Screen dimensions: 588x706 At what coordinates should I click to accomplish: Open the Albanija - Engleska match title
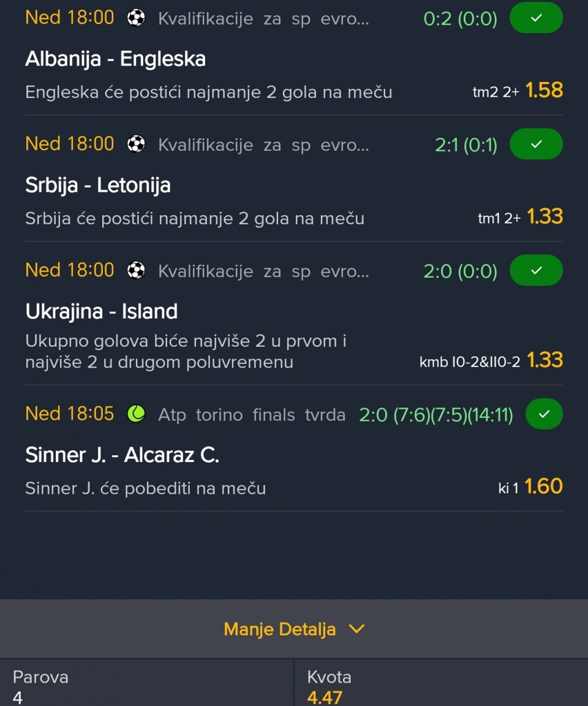pos(115,59)
